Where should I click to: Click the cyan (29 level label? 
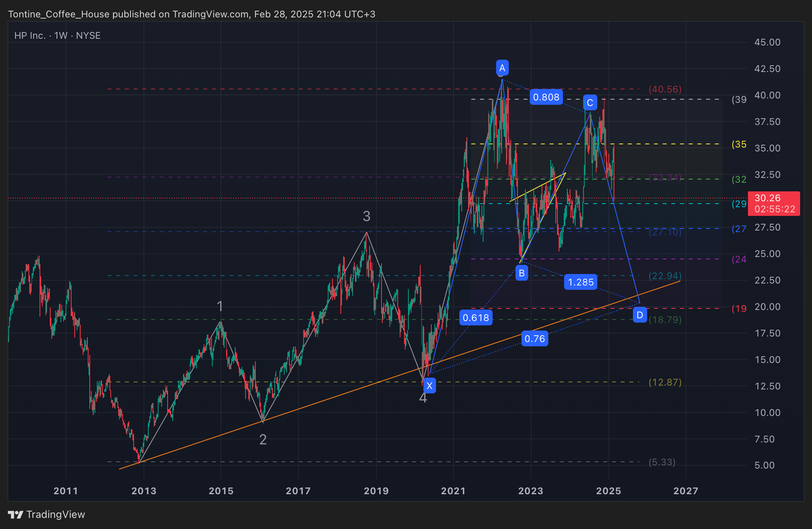pos(739,204)
